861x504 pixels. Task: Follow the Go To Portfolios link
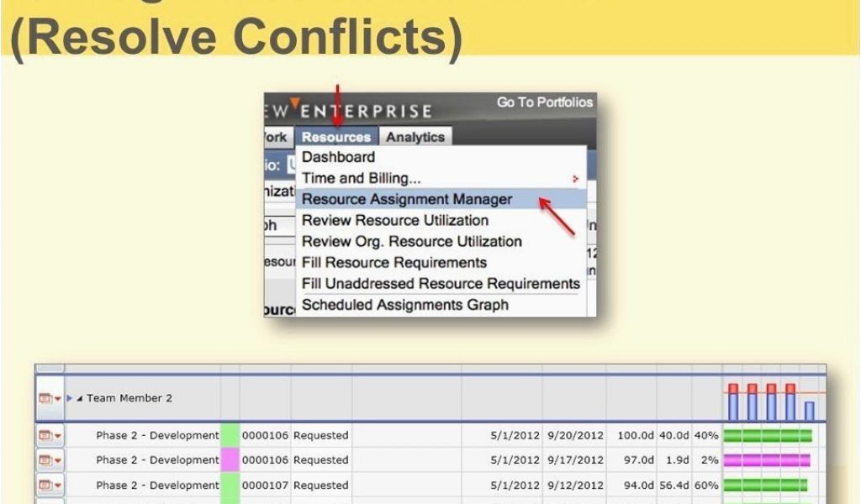544,102
